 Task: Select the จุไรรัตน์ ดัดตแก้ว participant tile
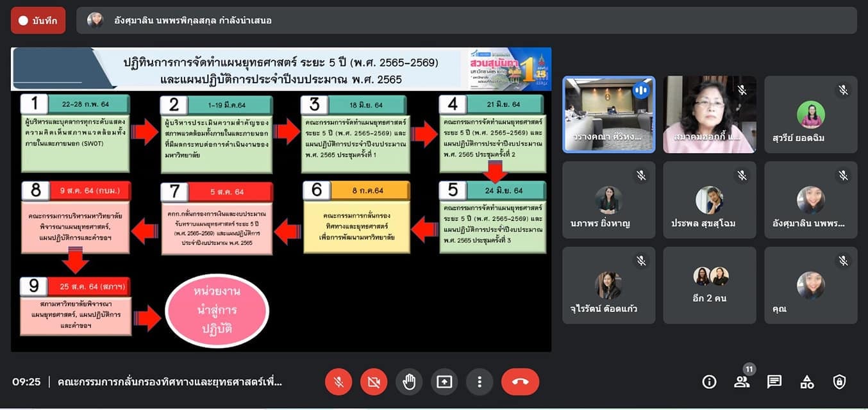tap(608, 285)
